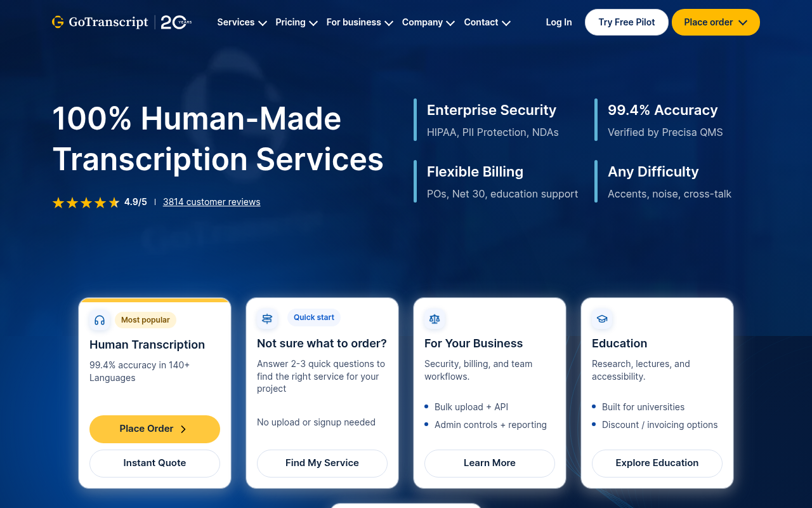Click the graduation cap icon on Education card

click(602, 319)
